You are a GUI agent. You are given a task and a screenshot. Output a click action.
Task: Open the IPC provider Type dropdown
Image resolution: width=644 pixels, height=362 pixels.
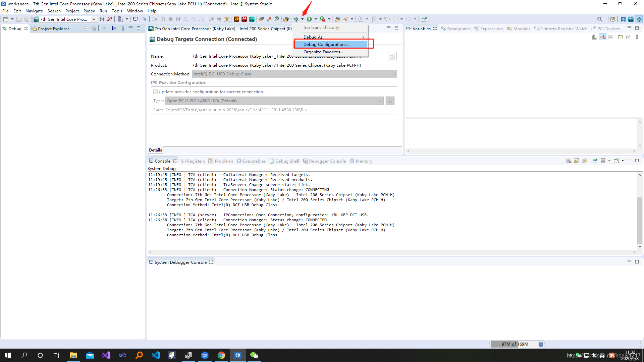click(274, 101)
